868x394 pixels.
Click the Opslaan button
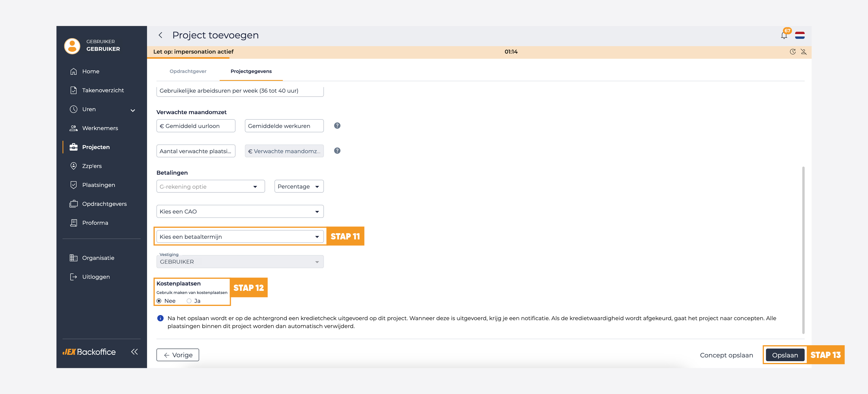coord(785,355)
